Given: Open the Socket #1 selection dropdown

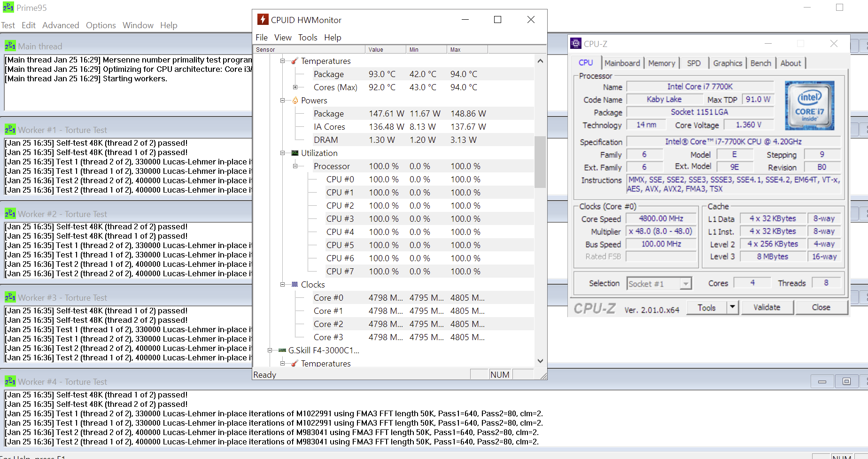Looking at the screenshot, I should [x=686, y=284].
